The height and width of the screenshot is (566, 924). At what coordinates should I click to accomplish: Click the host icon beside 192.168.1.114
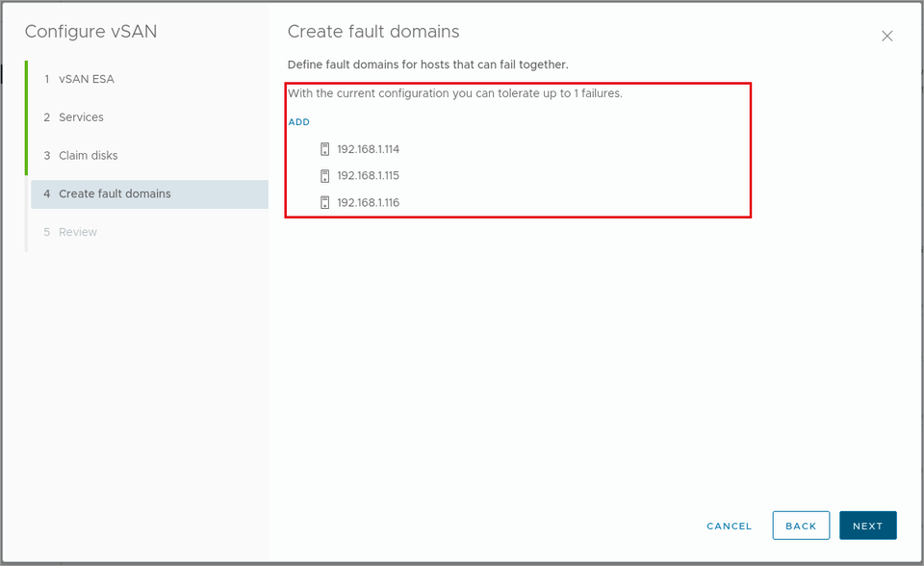click(x=324, y=149)
